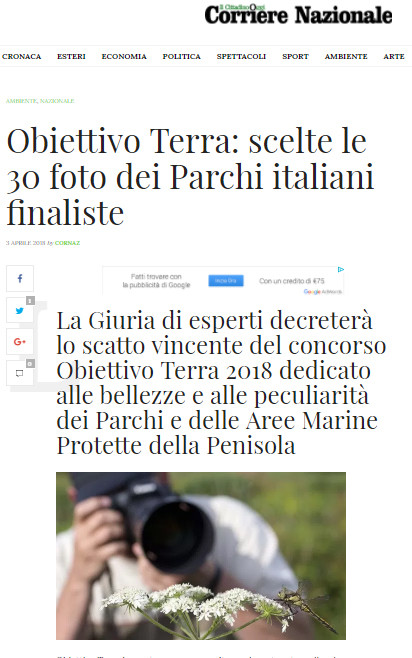Click the blue button in Google ad
The height and width of the screenshot is (658, 412).
coord(226,280)
